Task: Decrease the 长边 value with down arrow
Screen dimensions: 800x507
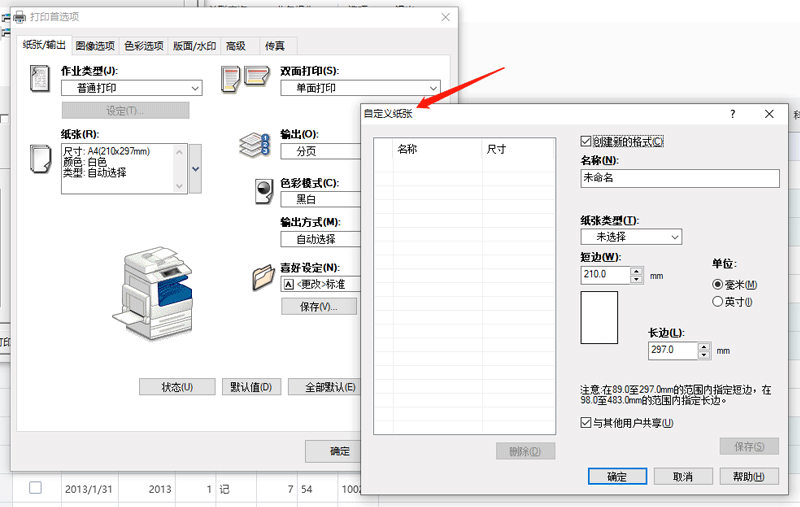Action: pos(704,355)
